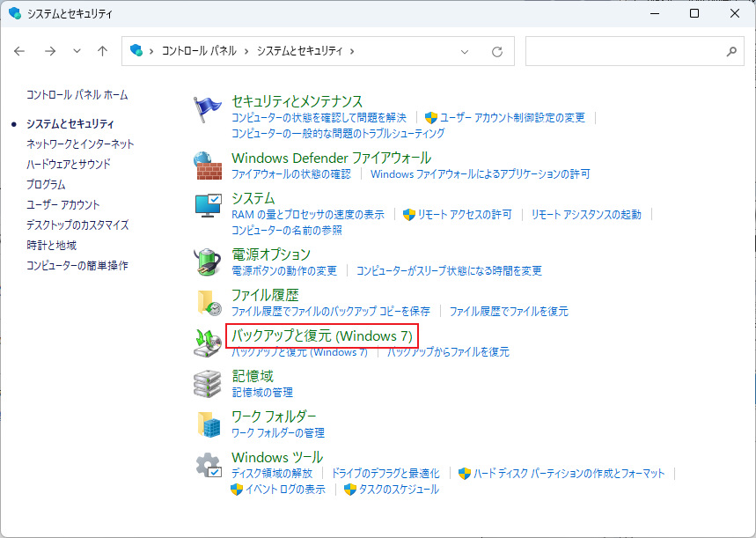Click ファイル履歴でファイルを復元
Screen dimensions: 756x538
click(509, 311)
